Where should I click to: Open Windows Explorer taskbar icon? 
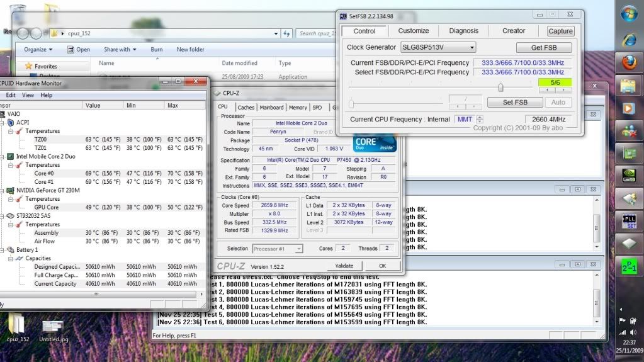point(628,86)
